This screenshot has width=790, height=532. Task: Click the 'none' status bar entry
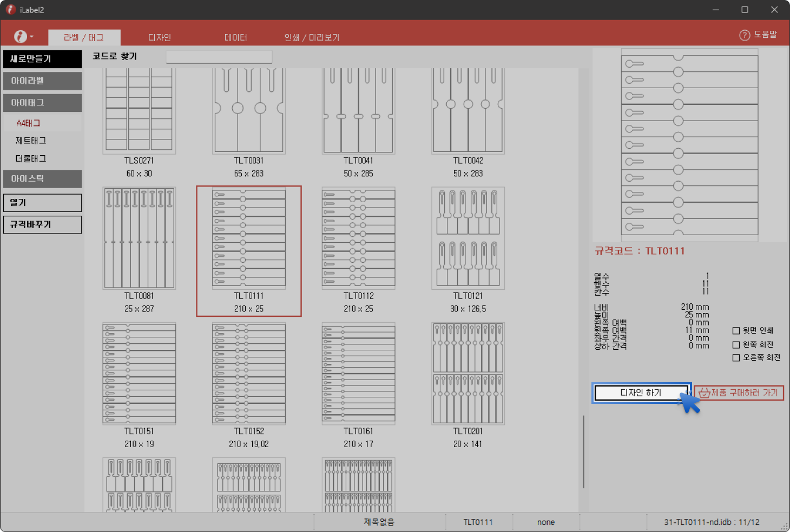(x=546, y=522)
